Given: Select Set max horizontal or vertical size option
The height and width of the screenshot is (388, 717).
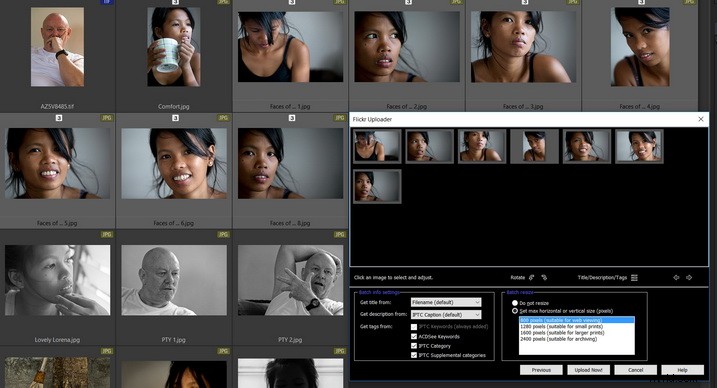Looking at the screenshot, I should coord(515,311).
